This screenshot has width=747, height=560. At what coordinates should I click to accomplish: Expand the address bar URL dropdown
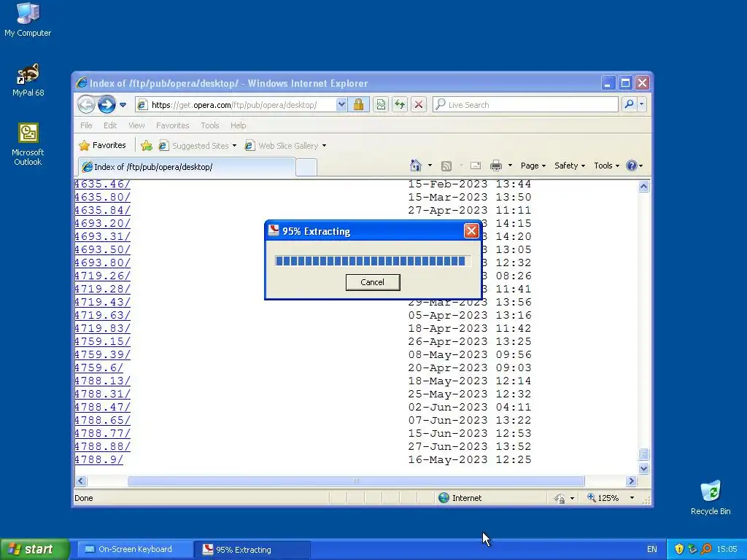341,104
